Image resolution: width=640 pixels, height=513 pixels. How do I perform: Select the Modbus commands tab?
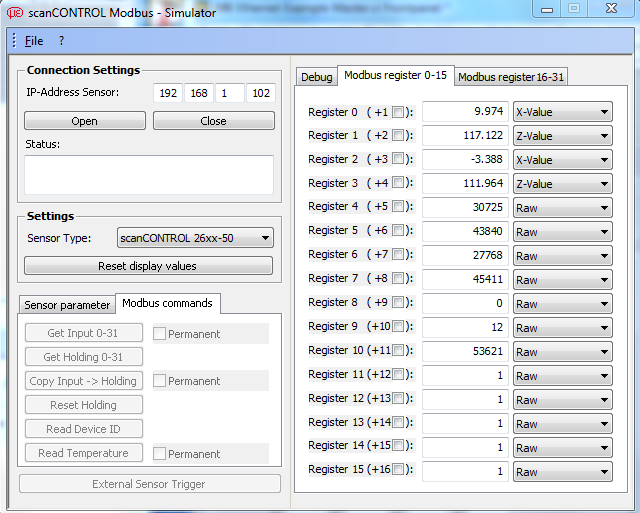(x=167, y=303)
